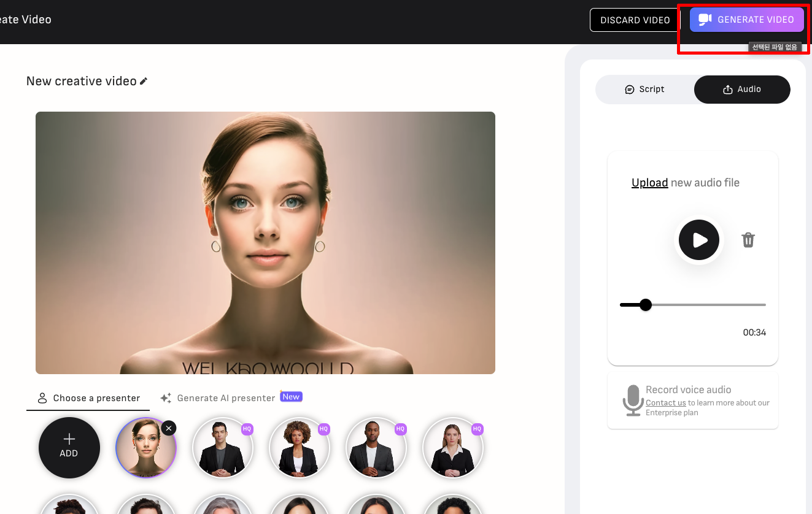Remove the selected custom presenter with X
This screenshot has height=514, width=812.
point(169,428)
